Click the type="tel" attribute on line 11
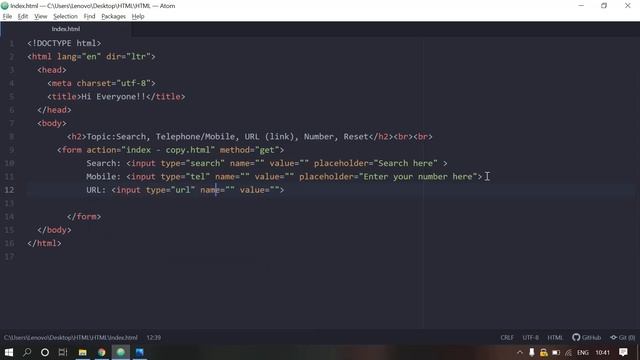This screenshot has width=640, height=360. [x=185, y=177]
